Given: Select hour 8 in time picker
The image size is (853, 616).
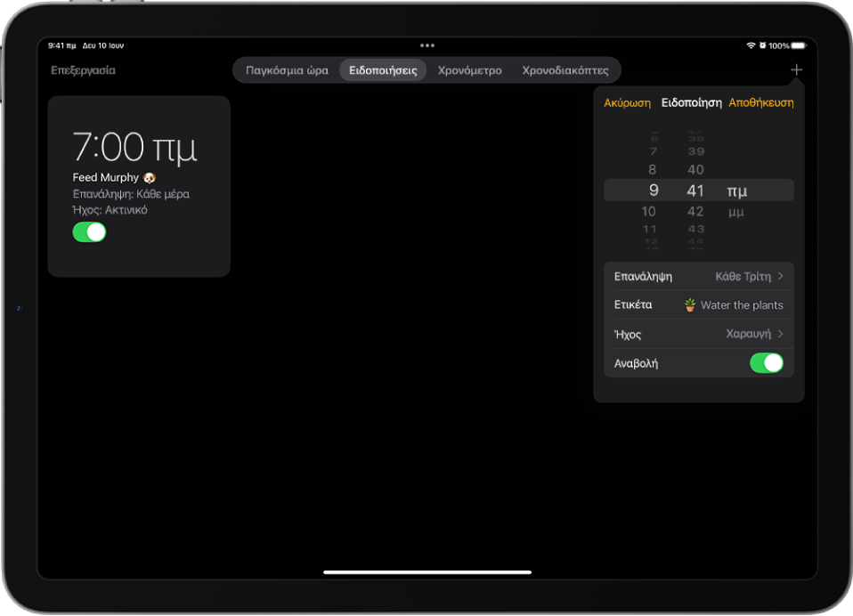Looking at the screenshot, I should click(x=652, y=170).
